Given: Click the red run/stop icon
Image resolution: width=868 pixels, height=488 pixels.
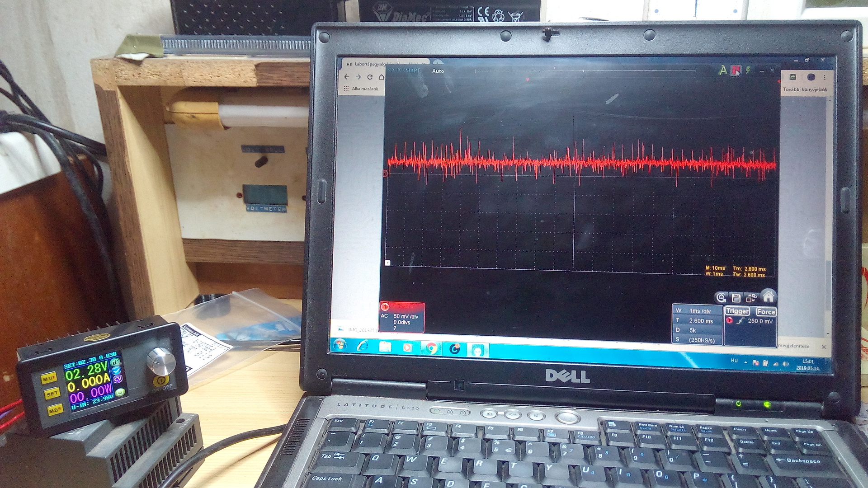Looking at the screenshot, I should click(736, 70).
